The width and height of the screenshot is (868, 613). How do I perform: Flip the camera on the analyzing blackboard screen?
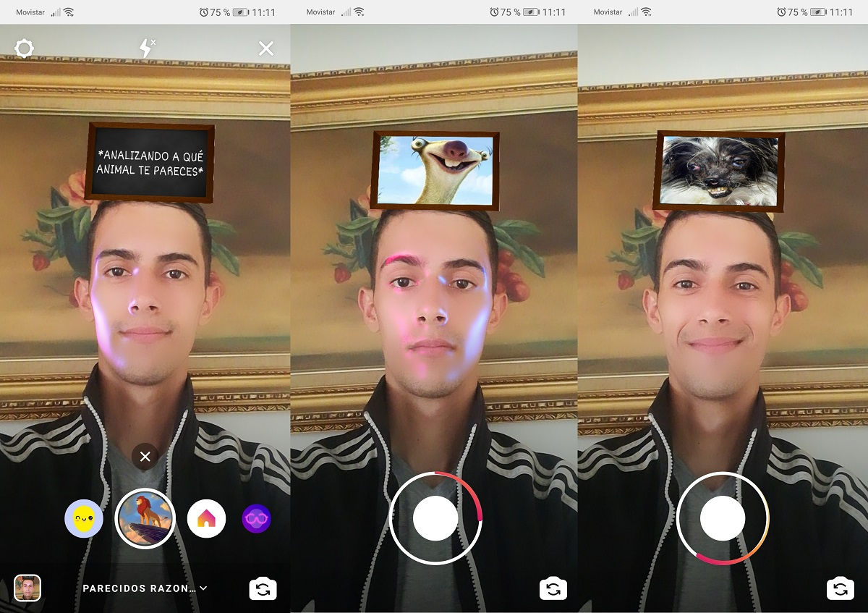pos(263,589)
